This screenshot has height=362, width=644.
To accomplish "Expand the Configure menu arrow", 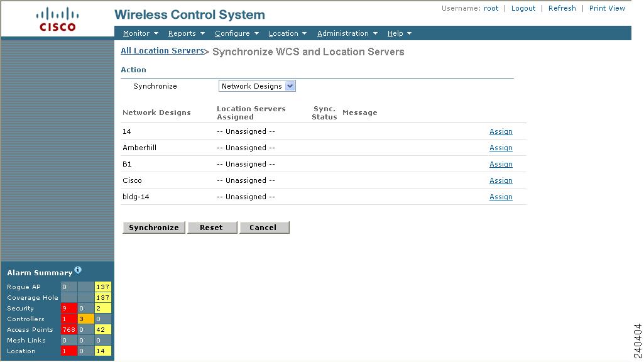I will pos(257,33).
